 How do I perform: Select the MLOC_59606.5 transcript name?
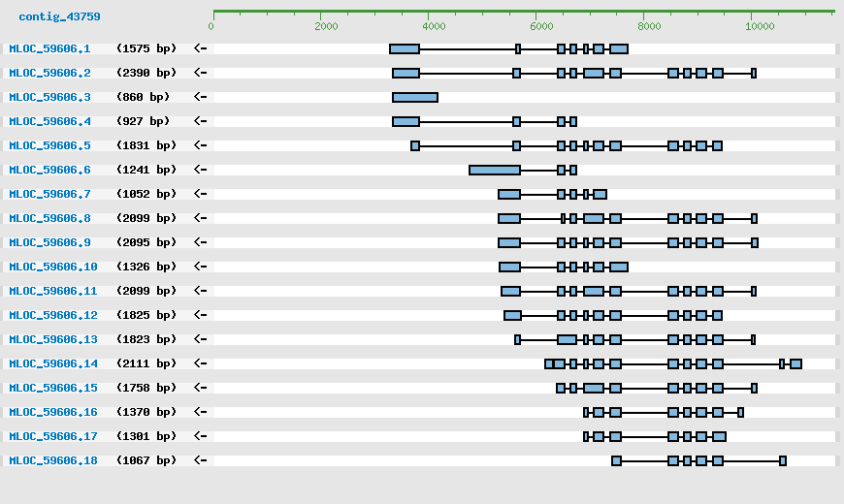(x=49, y=145)
